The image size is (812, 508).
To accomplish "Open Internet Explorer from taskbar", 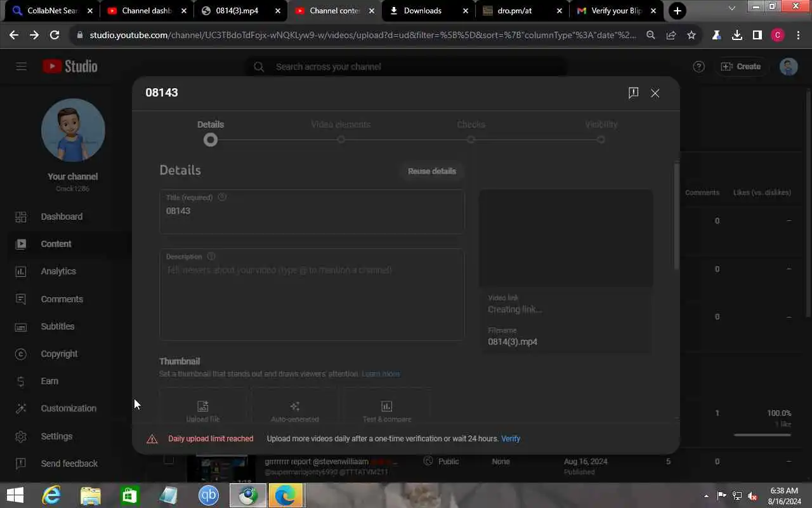I will coord(51,495).
